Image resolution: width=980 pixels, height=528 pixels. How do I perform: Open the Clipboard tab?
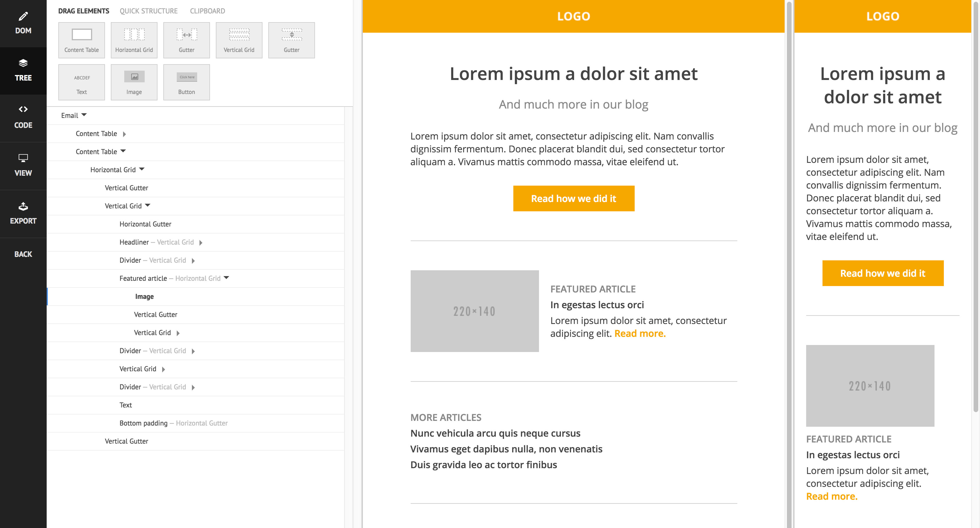click(207, 11)
